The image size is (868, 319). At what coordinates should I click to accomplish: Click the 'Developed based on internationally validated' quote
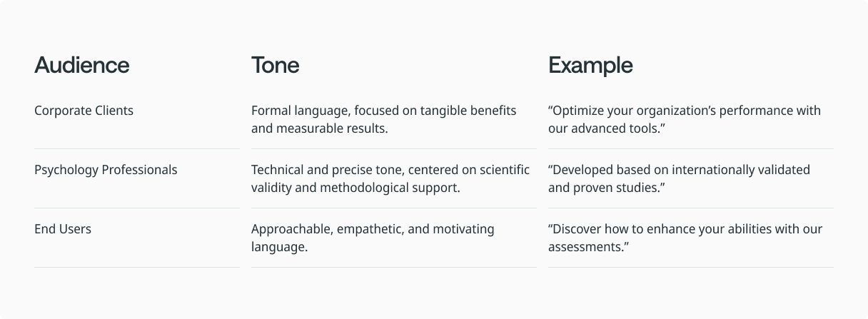[x=679, y=179]
